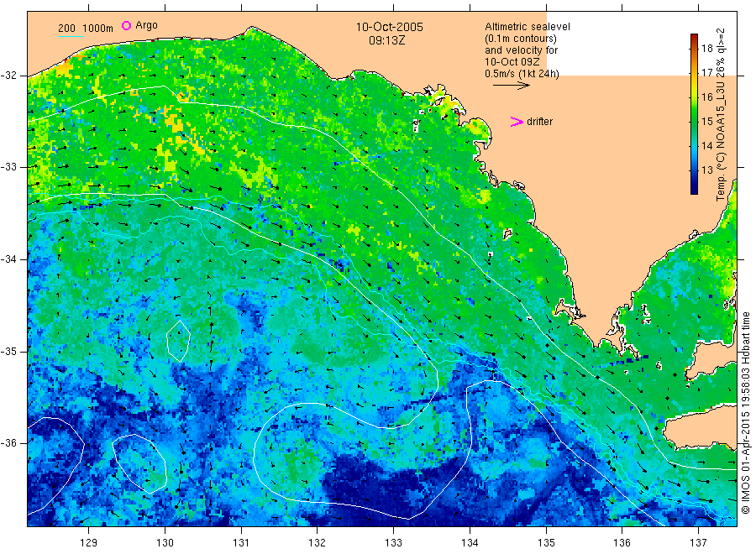This screenshot has width=756, height=554.
Task: Click the longitude tick label 130
Action: tap(165, 543)
